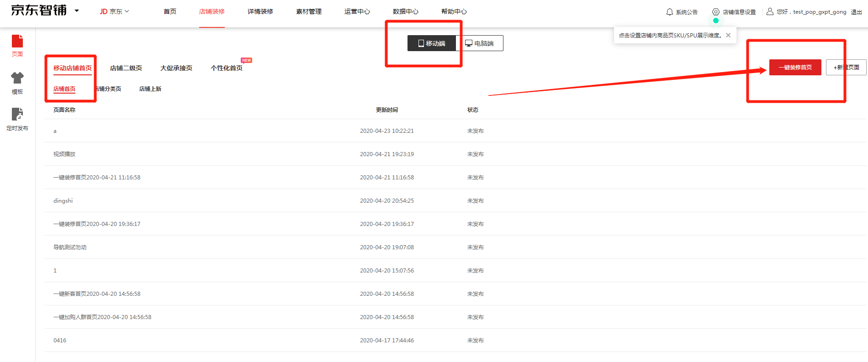The height and width of the screenshot is (362, 868).
Task: Click the page row named a
Action: pyautogui.click(x=455, y=131)
